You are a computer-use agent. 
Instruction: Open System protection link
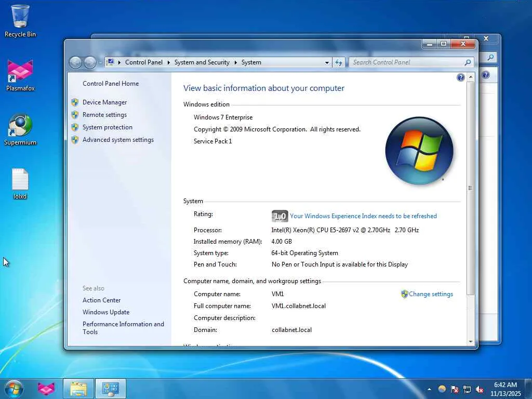click(108, 127)
